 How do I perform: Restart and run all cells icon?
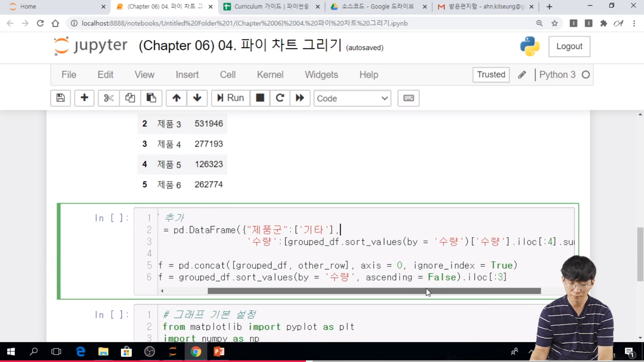(x=300, y=98)
